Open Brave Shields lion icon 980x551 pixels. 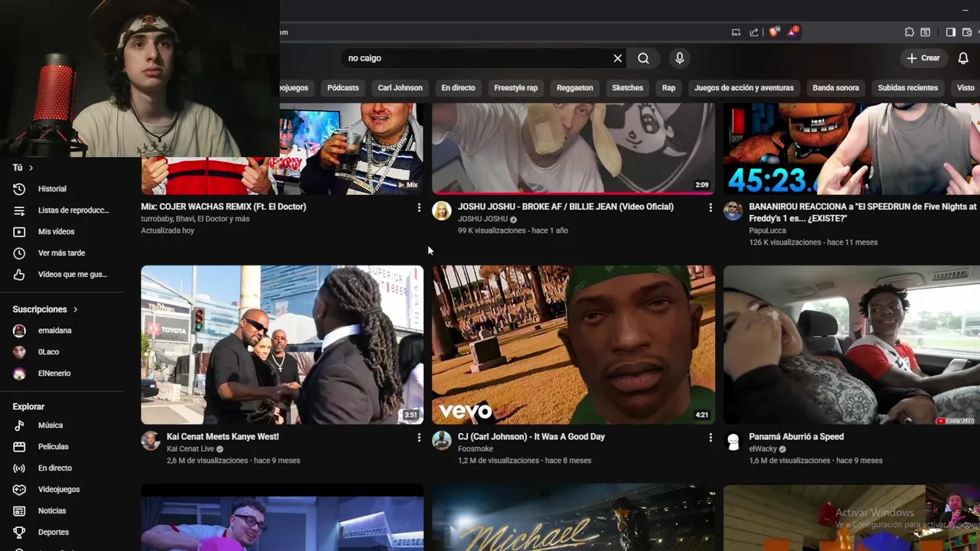click(x=773, y=32)
